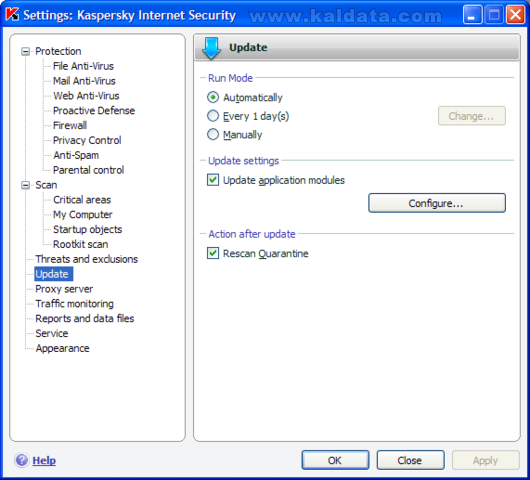530x480 pixels.
Task: Select Anti-Spam in the tree
Action: pos(76,155)
